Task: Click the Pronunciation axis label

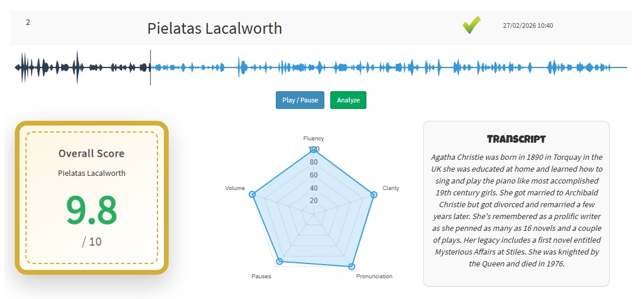Action: point(373,277)
